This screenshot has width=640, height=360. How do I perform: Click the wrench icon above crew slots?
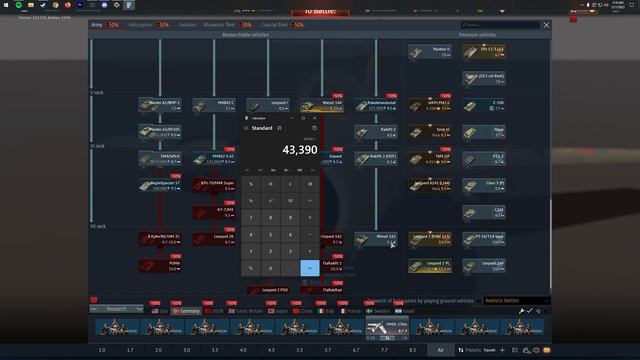pos(522,311)
